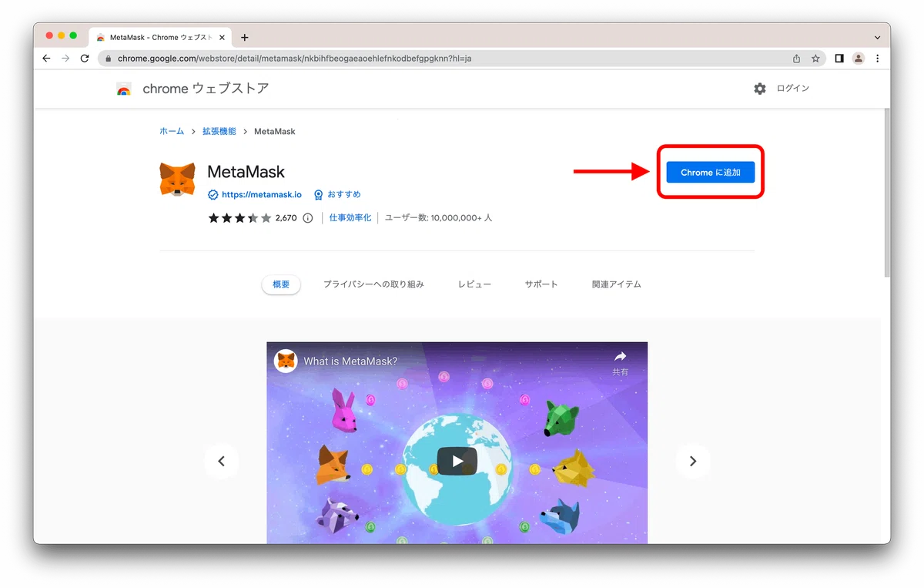Click the What is MetaMask? video title
This screenshot has width=924, height=588.
(x=350, y=361)
